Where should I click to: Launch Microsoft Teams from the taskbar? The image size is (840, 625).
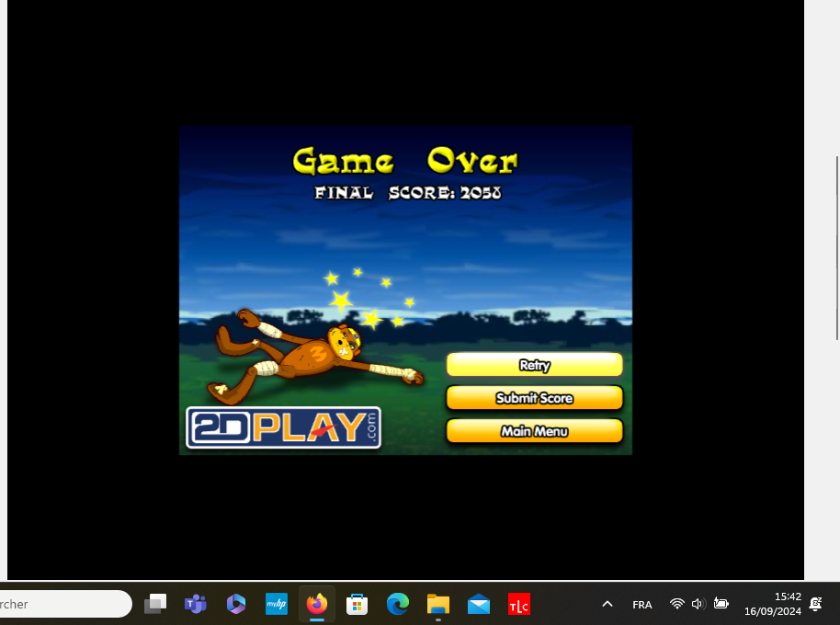pyautogui.click(x=195, y=604)
